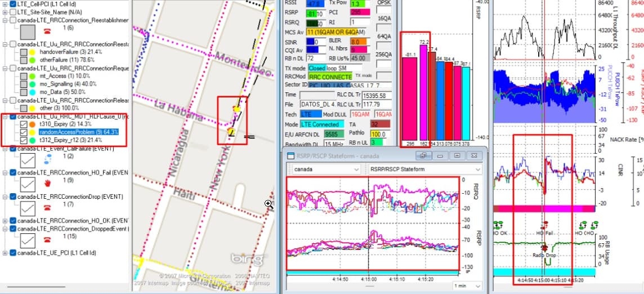Viewport: 644px width, 294px height.
Task: Toggle the t310_Expiry checkbox
Action: coord(23,124)
